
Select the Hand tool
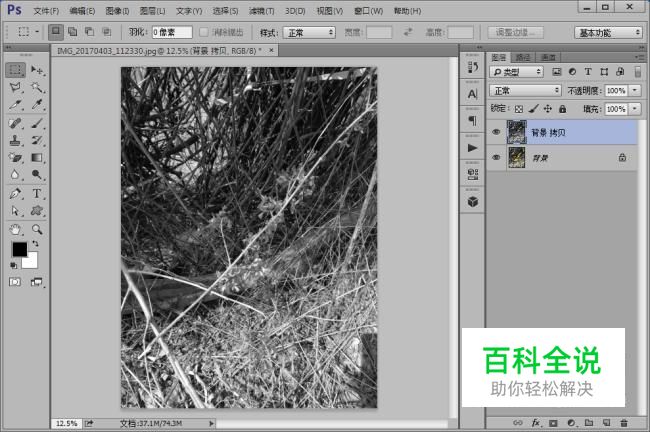click(x=15, y=229)
